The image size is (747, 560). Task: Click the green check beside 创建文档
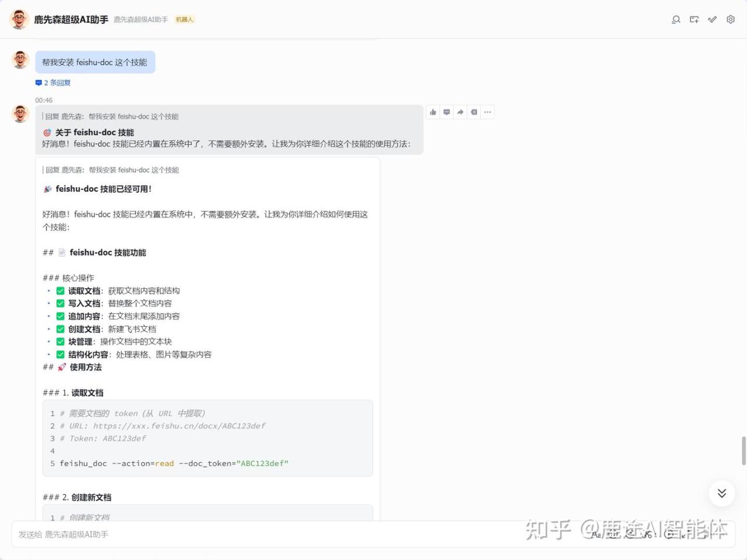[60, 329]
